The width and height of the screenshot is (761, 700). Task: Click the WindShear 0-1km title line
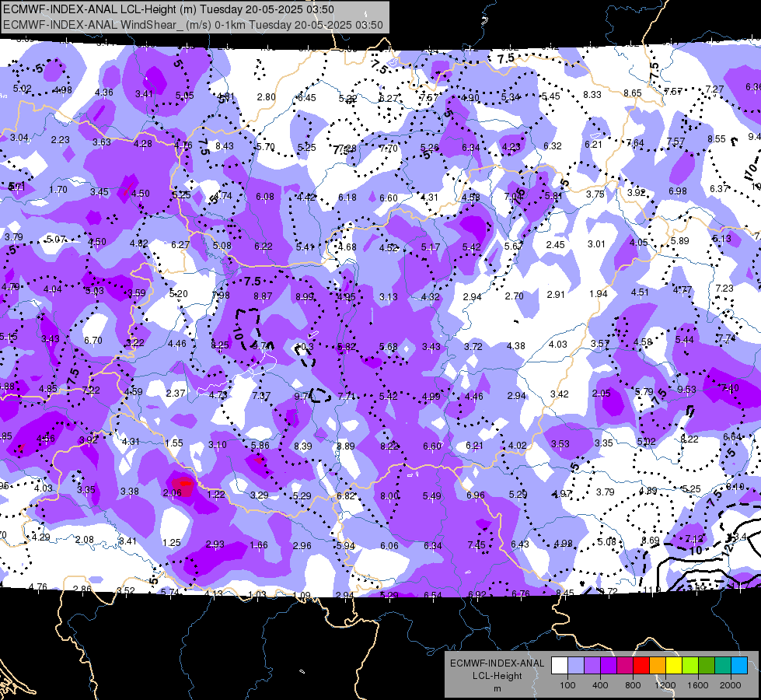[x=193, y=25]
